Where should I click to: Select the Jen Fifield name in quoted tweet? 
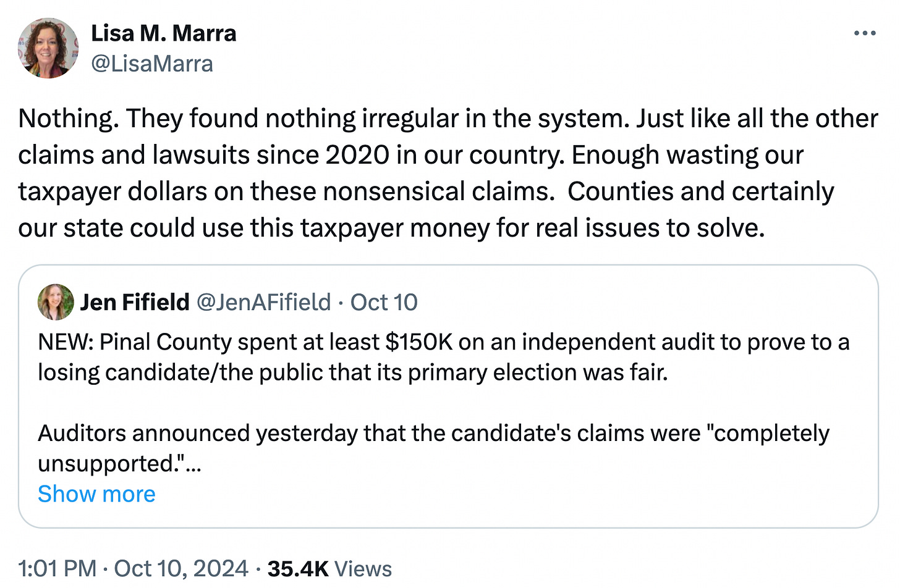[135, 302]
